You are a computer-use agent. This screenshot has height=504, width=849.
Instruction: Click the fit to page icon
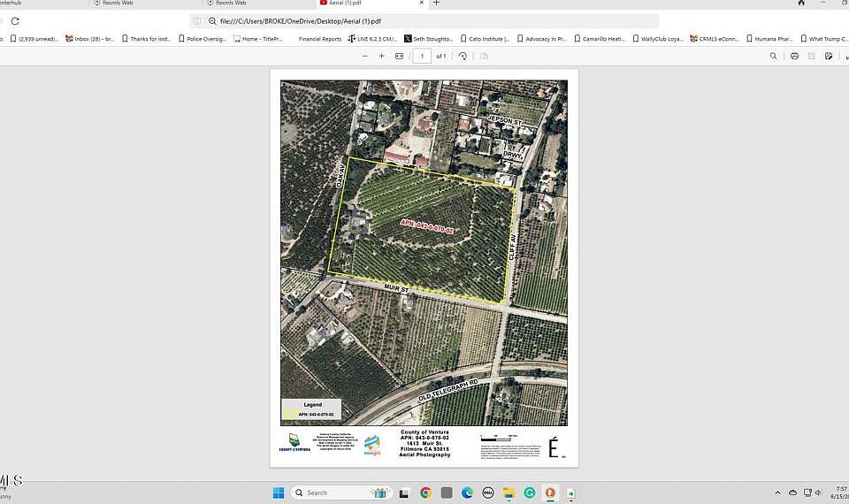399,56
